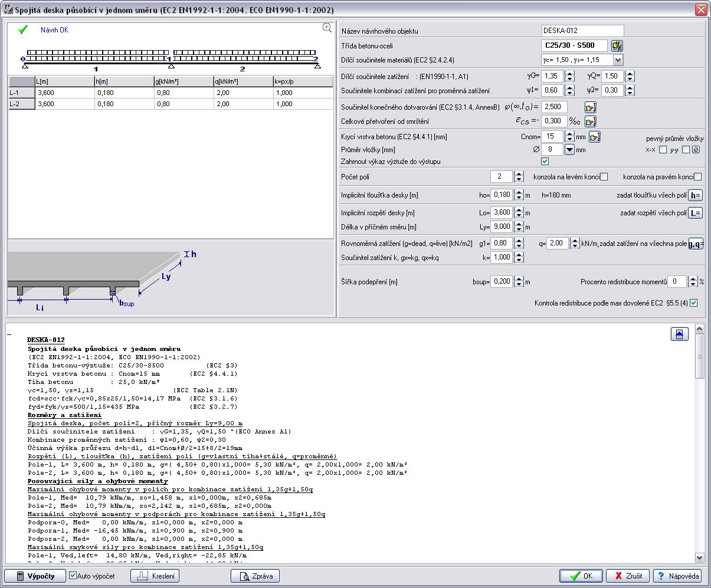Click the report scrollbar thumb
The width and height of the screenshot is (711, 588).
[700, 356]
